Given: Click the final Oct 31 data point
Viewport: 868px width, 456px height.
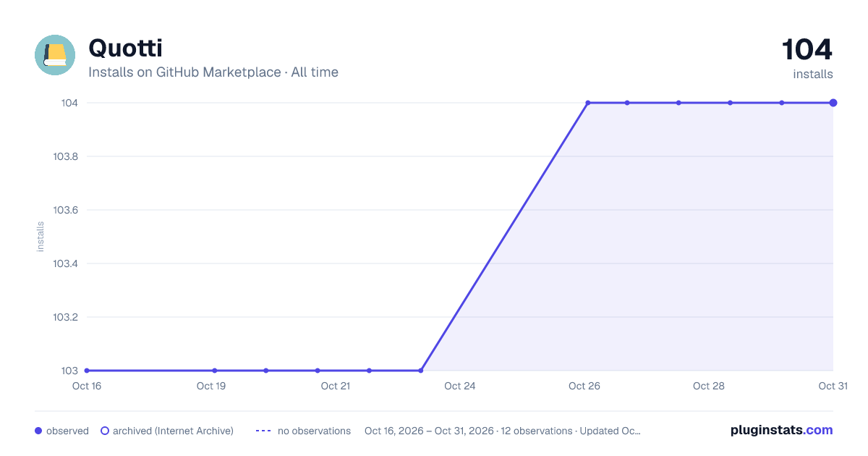Looking at the screenshot, I should 833,103.
